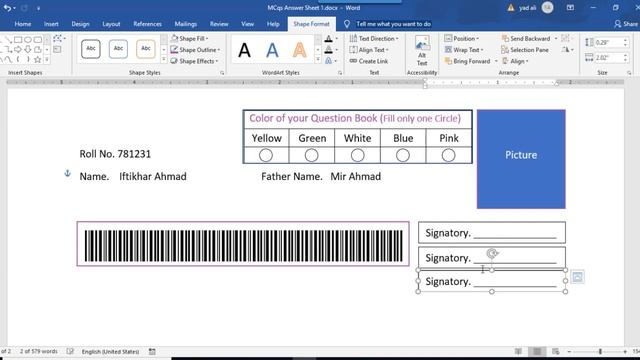640x360 pixels.
Task: Open the Align Text dropdown
Action: tap(369, 50)
